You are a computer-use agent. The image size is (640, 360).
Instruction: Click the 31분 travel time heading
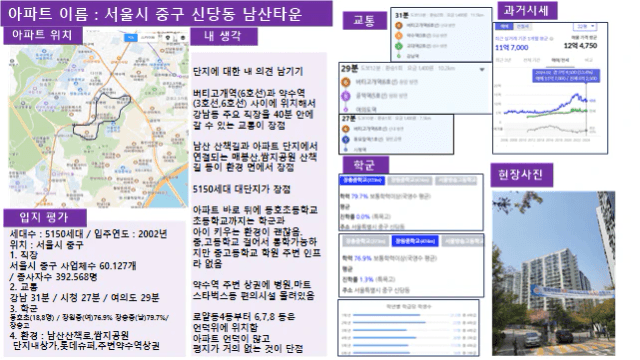click(402, 15)
